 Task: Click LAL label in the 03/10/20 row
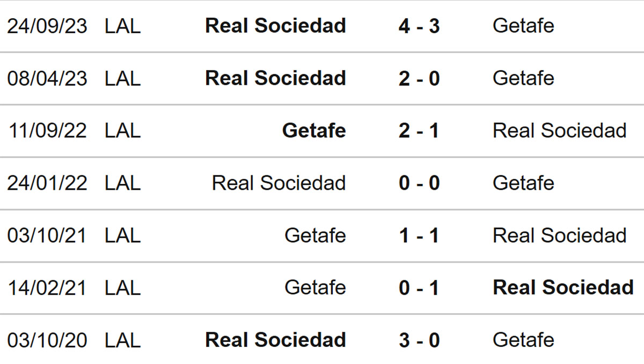[123, 340]
